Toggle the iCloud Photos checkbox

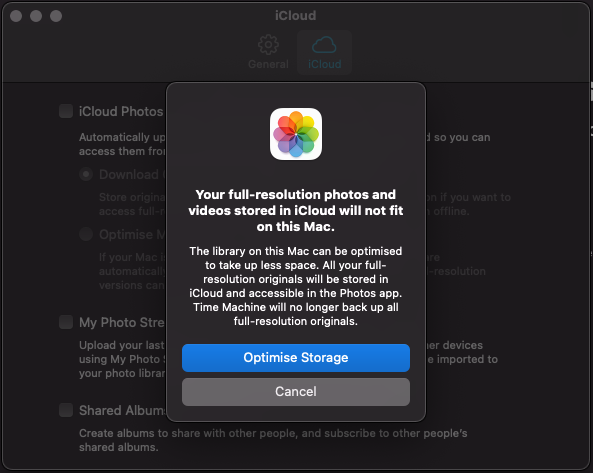pyautogui.click(x=66, y=111)
